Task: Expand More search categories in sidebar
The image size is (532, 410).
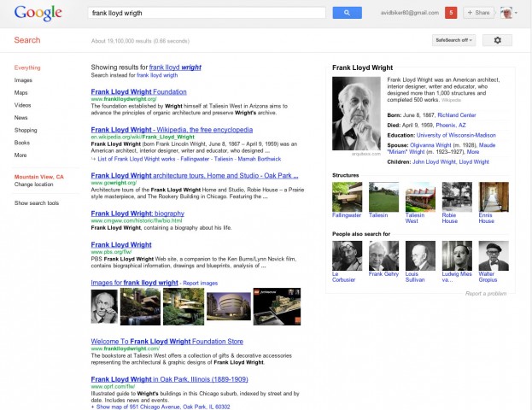Action: click(x=20, y=155)
